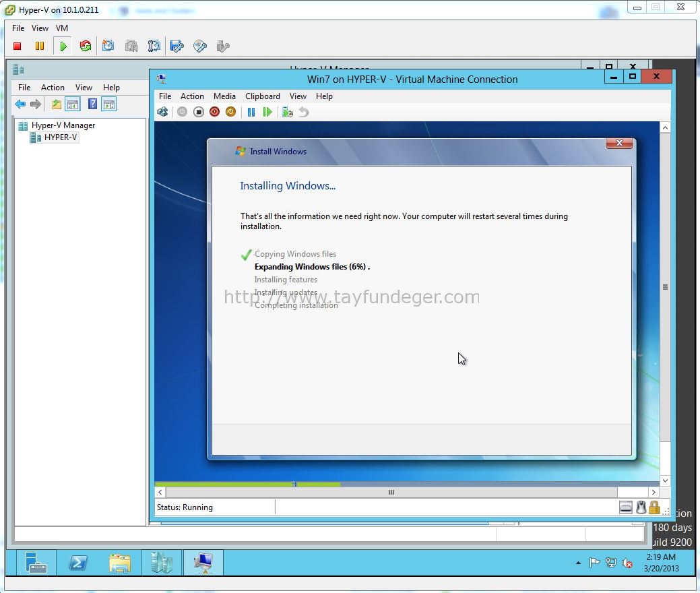Click the VM Connection vertical scrollbar up arrow
Image resolution: width=700 pixels, height=593 pixels.
point(665,128)
